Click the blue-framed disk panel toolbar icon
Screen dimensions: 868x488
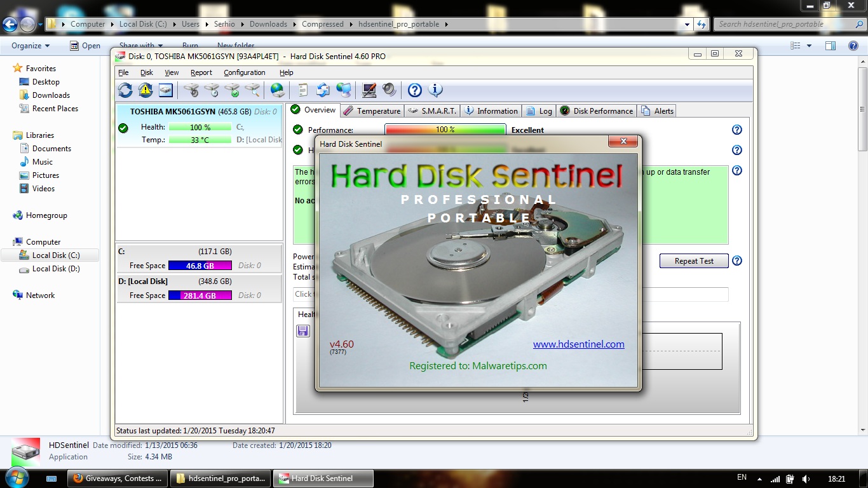click(x=166, y=90)
